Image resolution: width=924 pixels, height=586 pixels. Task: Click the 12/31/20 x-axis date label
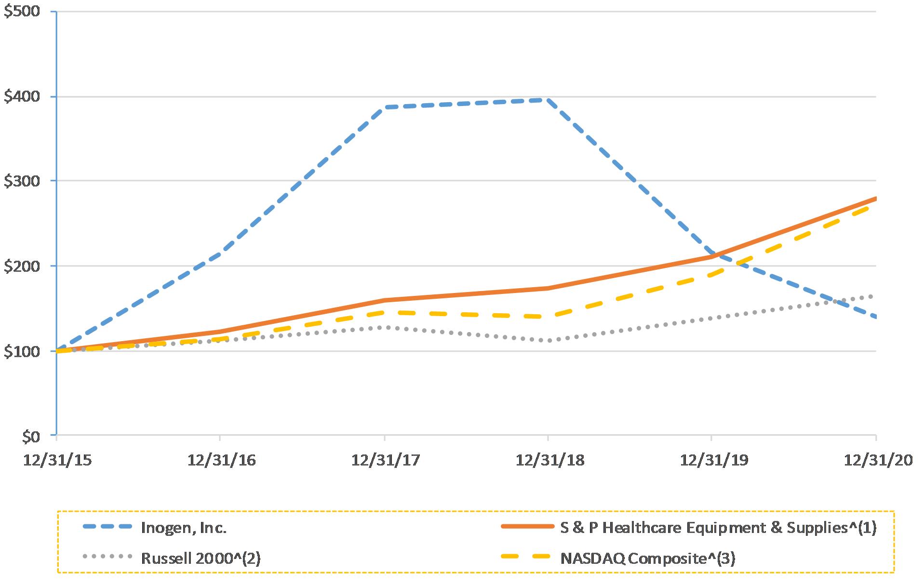(x=878, y=461)
